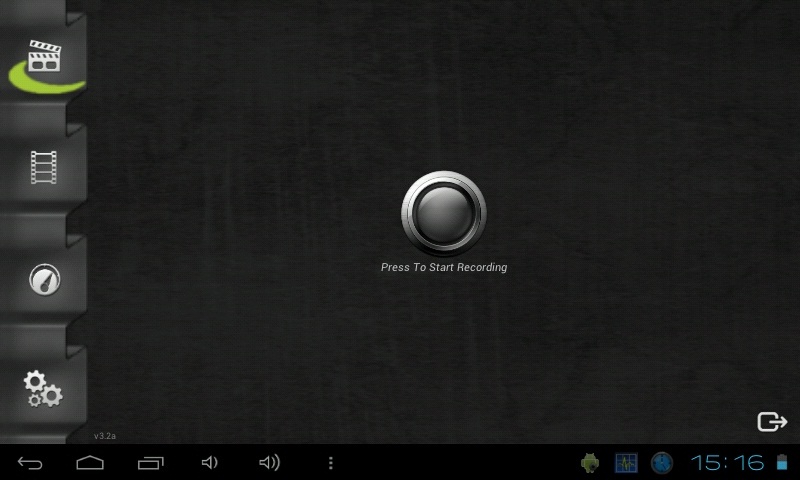Click the exit app arrow icon
The image size is (800, 480).
[772, 421]
